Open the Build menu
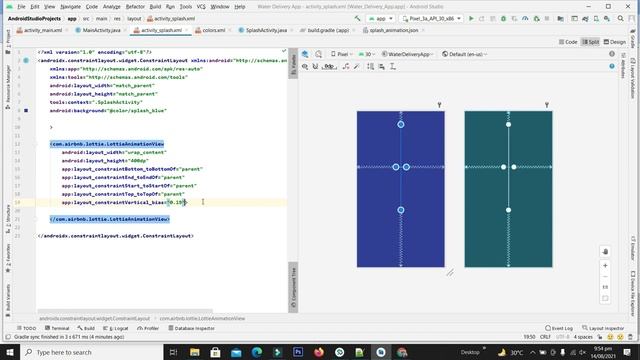 click(x=155, y=7)
